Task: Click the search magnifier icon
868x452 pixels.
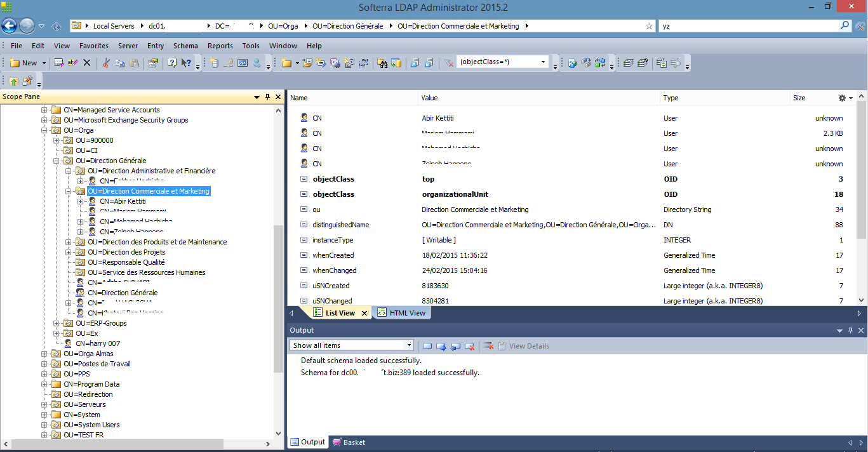Action: coord(845,26)
